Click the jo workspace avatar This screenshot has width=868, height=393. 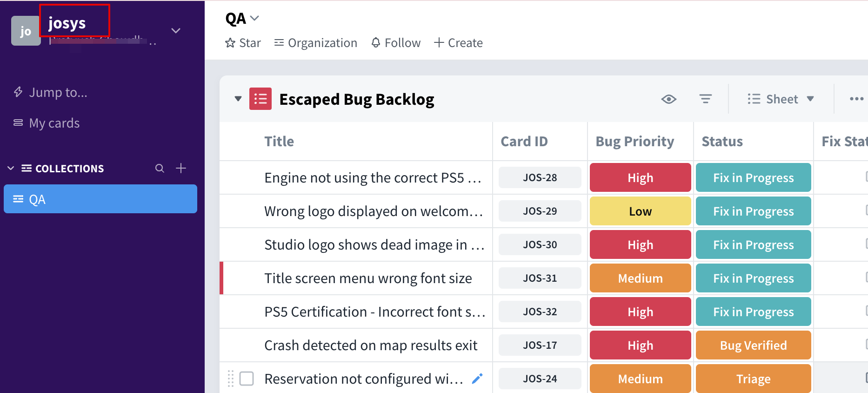(26, 31)
